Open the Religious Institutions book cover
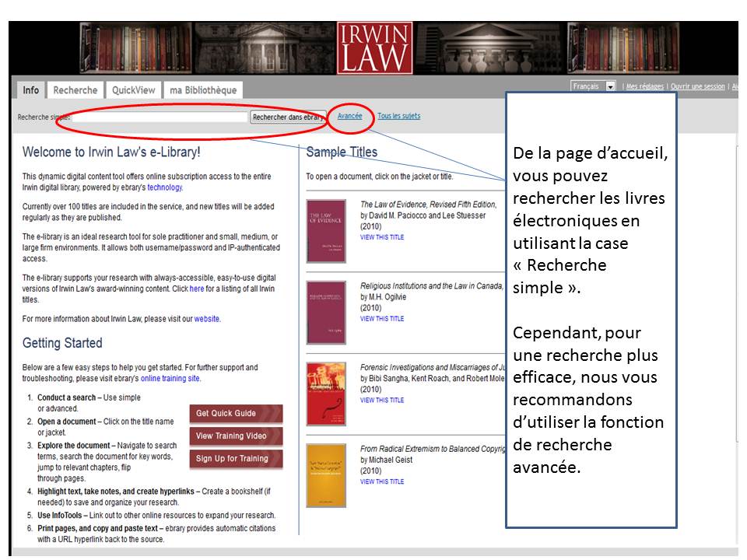The height and width of the screenshot is (560, 747). click(326, 313)
